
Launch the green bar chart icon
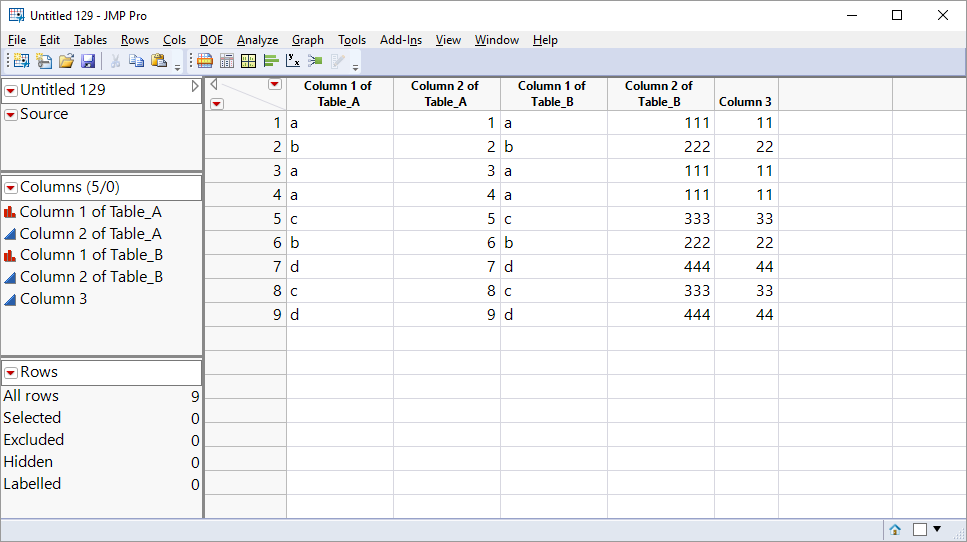point(271,60)
